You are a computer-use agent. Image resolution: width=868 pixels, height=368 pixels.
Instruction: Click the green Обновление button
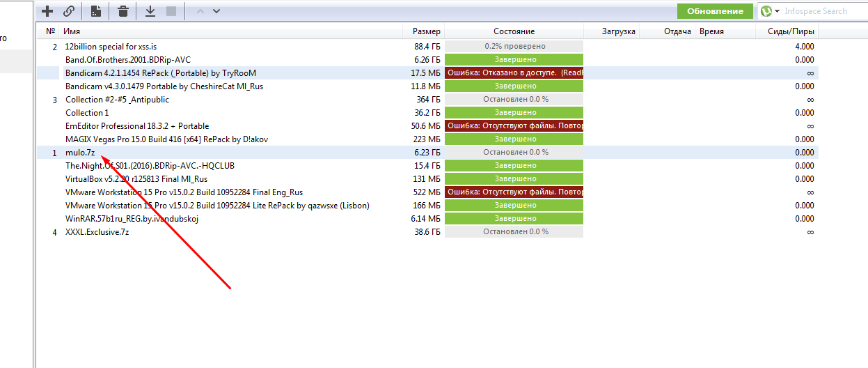click(x=715, y=11)
